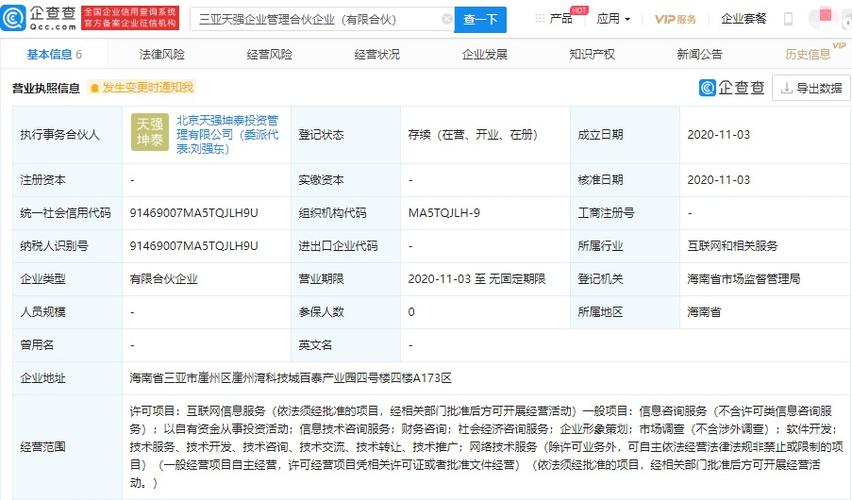Screen dimensions: 852x500
Task: Click the 发生变更时通知我 notification button
Action: pyautogui.click(x=141, y=88)
